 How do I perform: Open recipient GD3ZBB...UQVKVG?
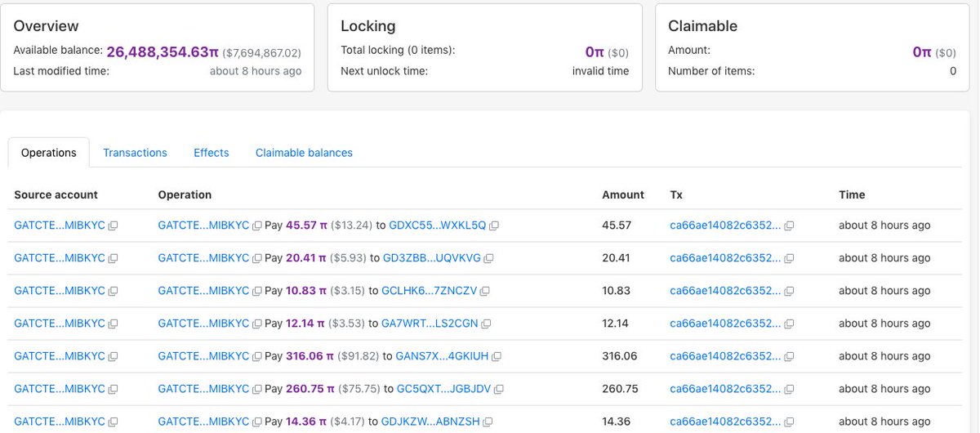(x=432, y=258)
